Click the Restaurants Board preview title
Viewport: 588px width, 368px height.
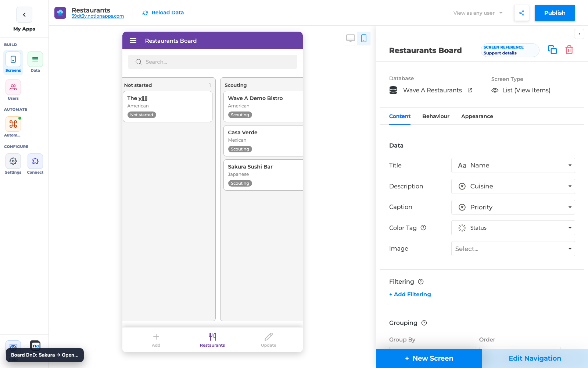point(171,40)
